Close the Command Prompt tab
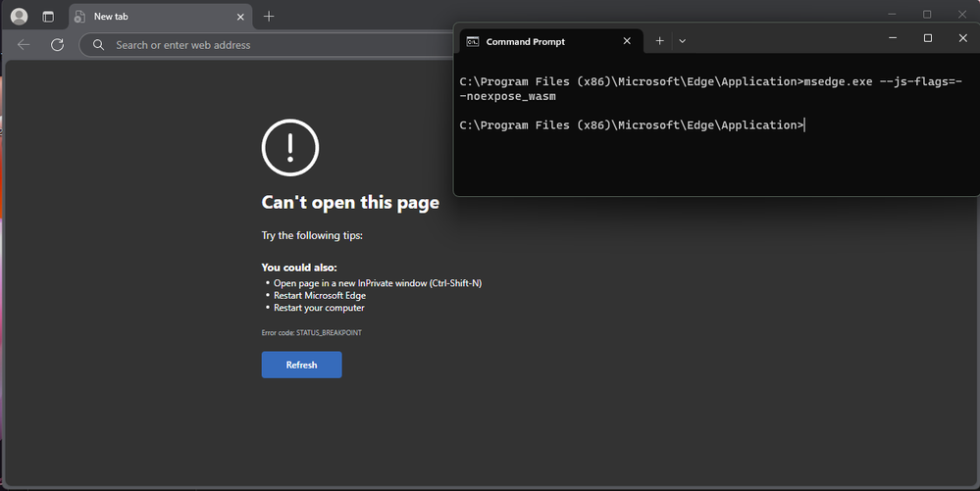This screenshot has width=980, height=491. (x=627, y=40)
